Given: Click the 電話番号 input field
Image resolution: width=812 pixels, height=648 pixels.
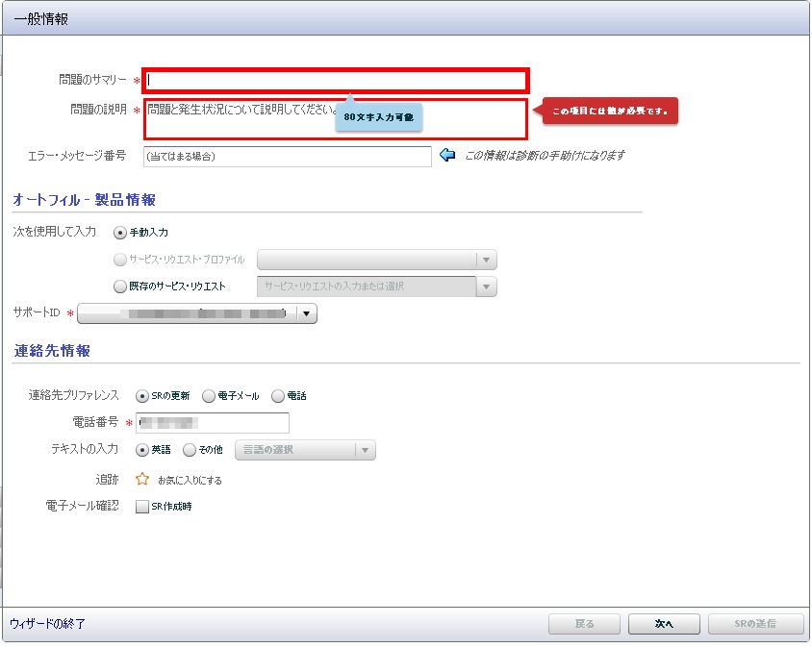Looking at the screenshot, I should tap(212, 423).
